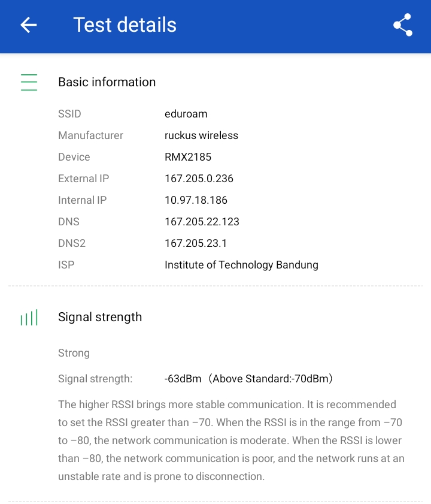Tap ISP Institute of Technology Bandung
This screenshot has height=504, width=431.
[x=241, y=265]
